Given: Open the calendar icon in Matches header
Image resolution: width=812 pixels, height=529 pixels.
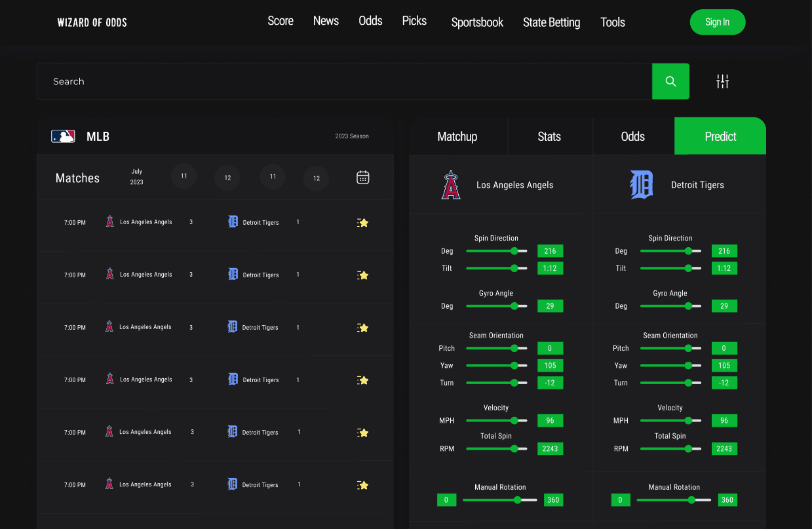Looking at the screenshot, I should [362, 178].
